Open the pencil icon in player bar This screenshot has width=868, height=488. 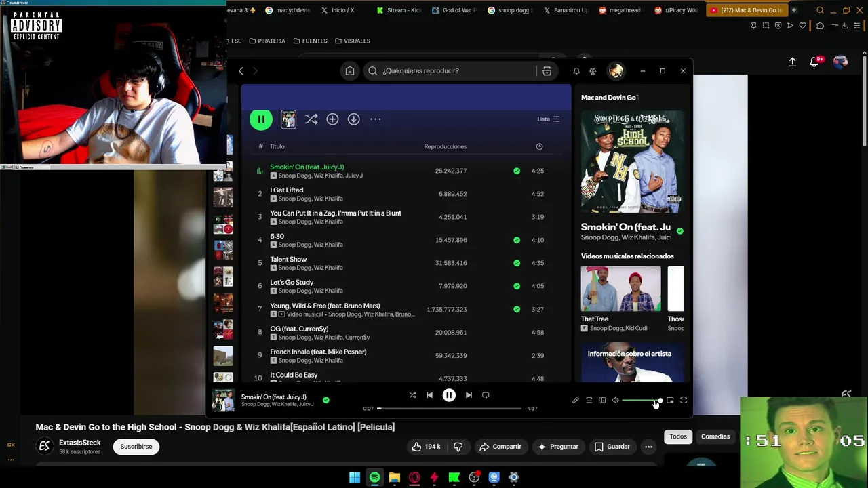click(576, 401)
